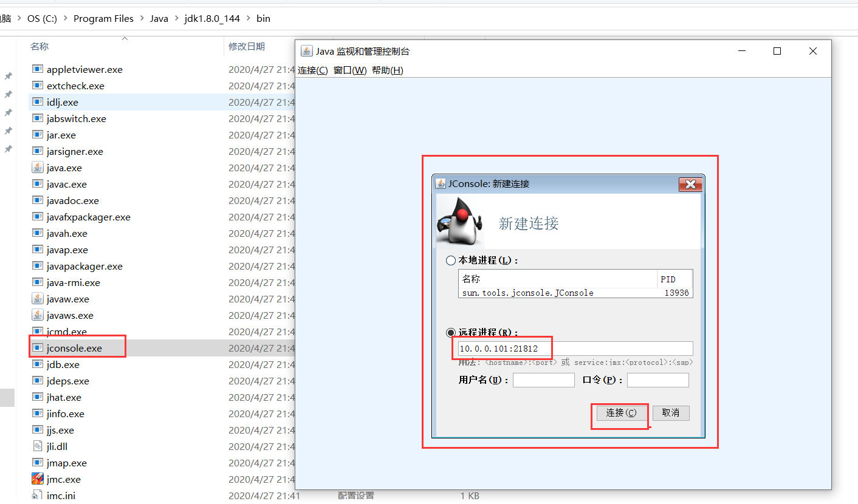Click the first quick access pin icon

point(9,76)
